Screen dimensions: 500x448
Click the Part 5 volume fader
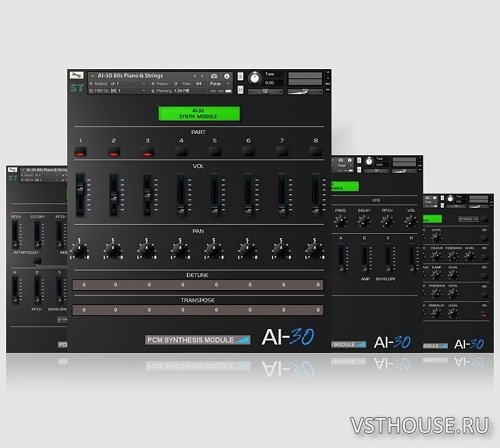tap(215, 195)
